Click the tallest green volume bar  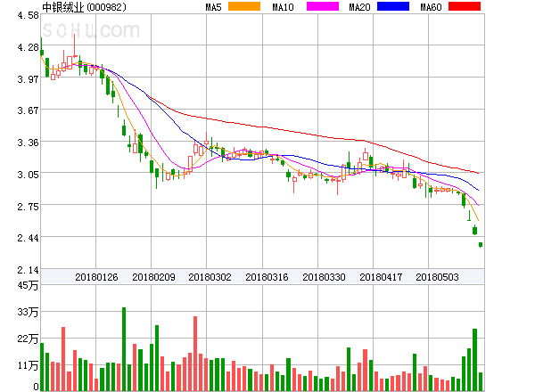tap(124, 349)
